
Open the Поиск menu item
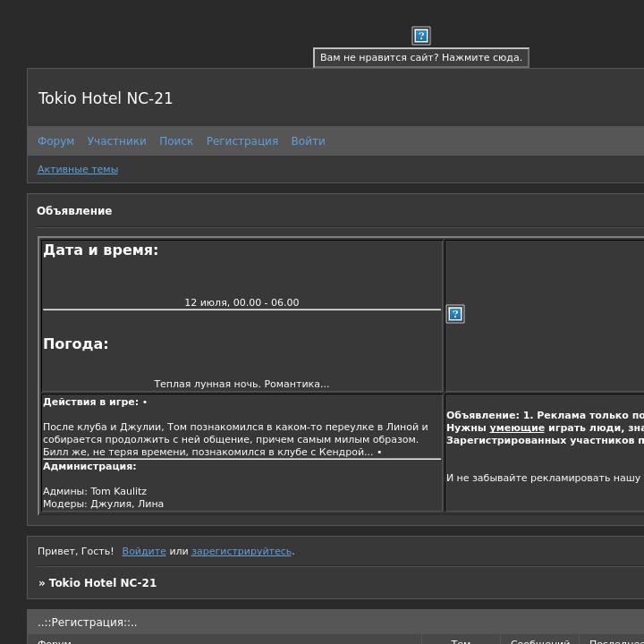click(176, 141)
